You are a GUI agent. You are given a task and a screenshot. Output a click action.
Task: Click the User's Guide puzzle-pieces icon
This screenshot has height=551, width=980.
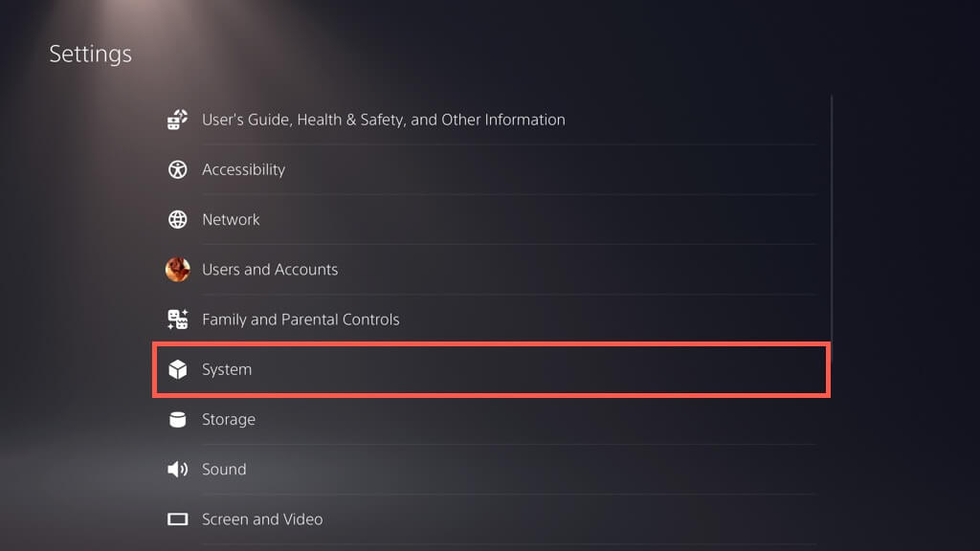178,120
